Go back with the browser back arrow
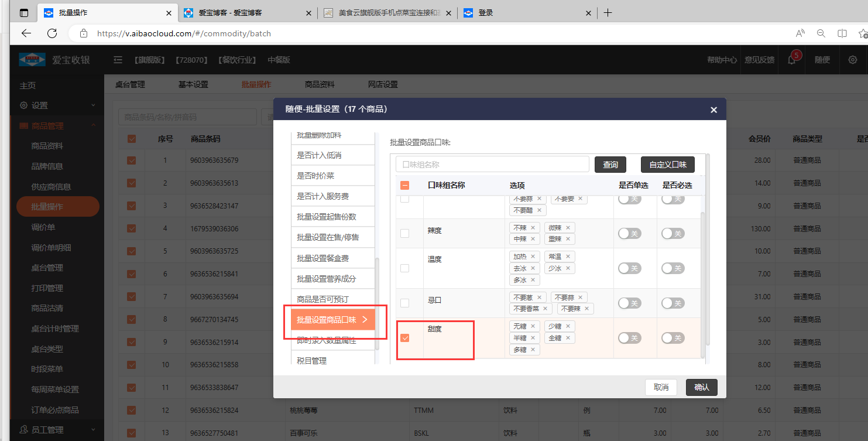Screen dimensions: 868x441 [26, 33]
